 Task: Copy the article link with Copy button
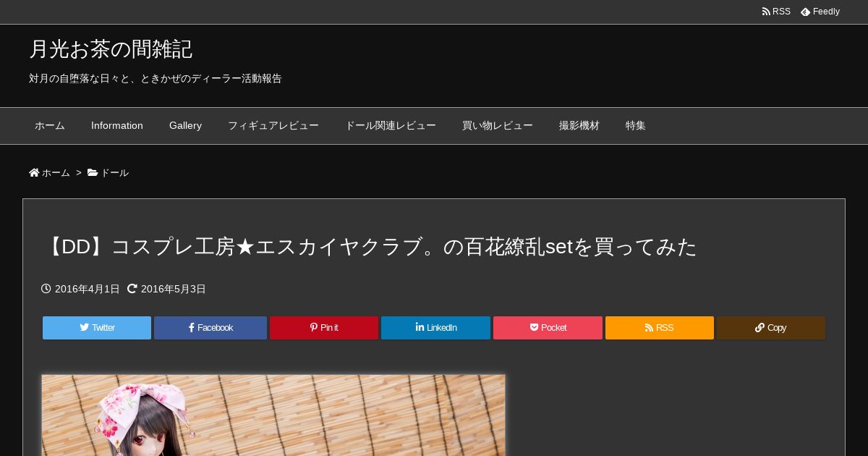[771, 328]
